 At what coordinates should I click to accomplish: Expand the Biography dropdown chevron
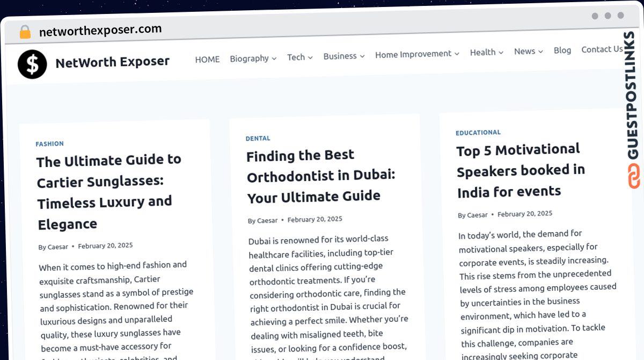click(x=274, y=59)
